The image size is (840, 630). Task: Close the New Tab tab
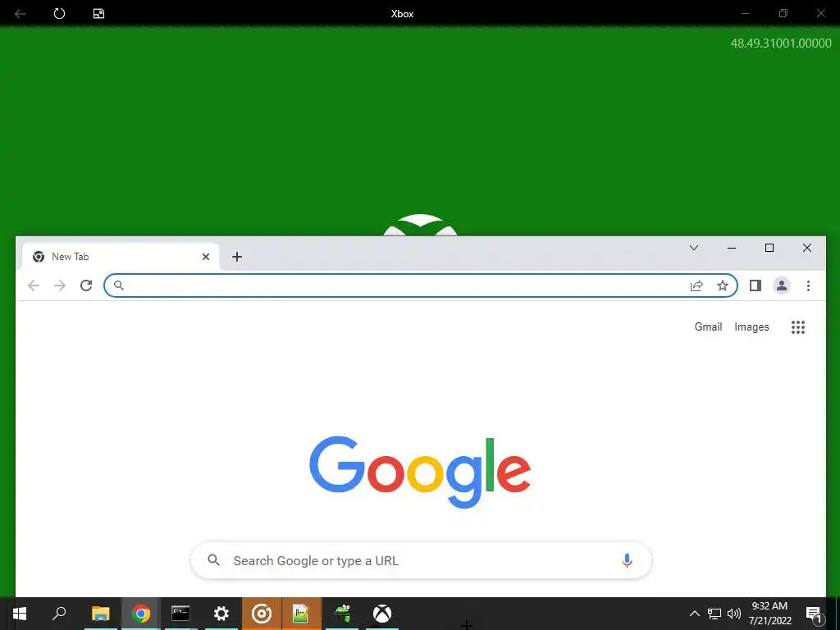pos(206,257)
